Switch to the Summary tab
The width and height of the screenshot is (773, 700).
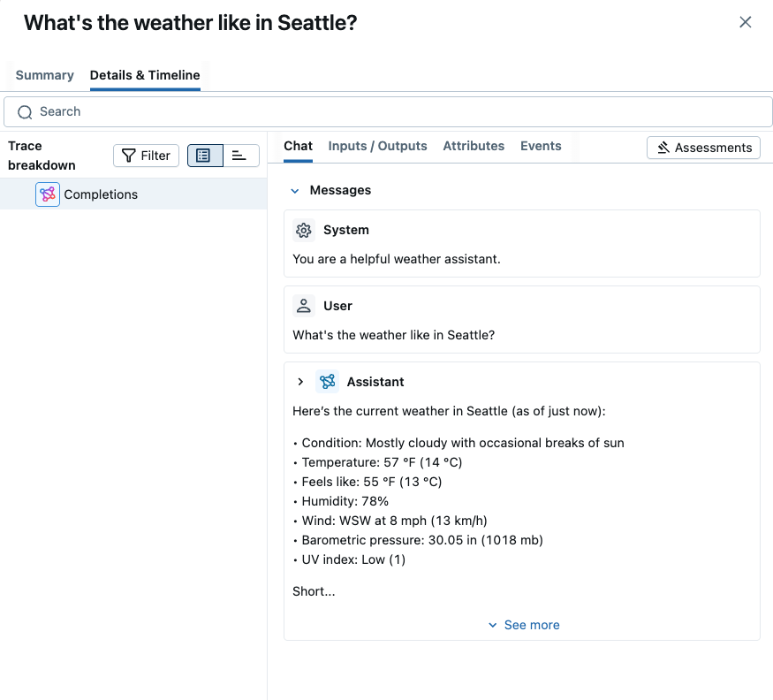tap(44, 75)
